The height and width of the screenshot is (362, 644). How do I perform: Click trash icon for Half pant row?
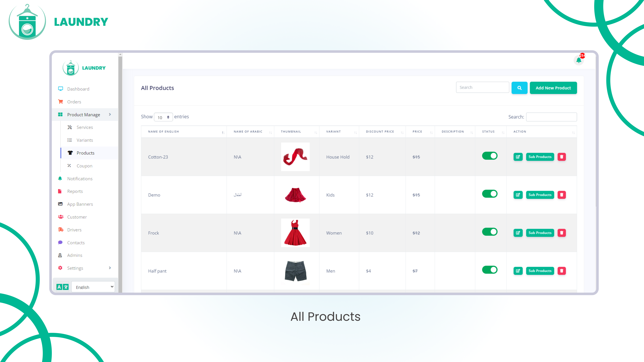tap(561, 271)
